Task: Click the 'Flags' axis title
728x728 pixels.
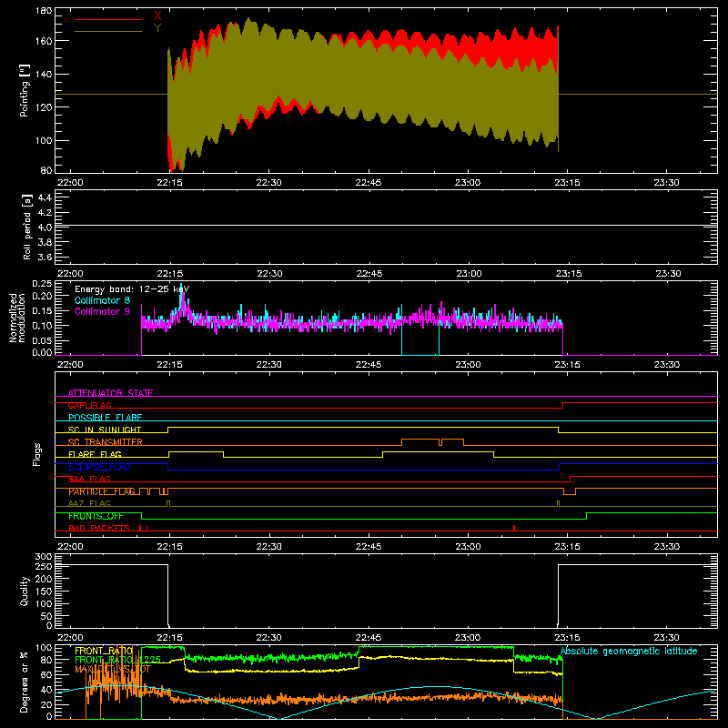Action: 36,454
